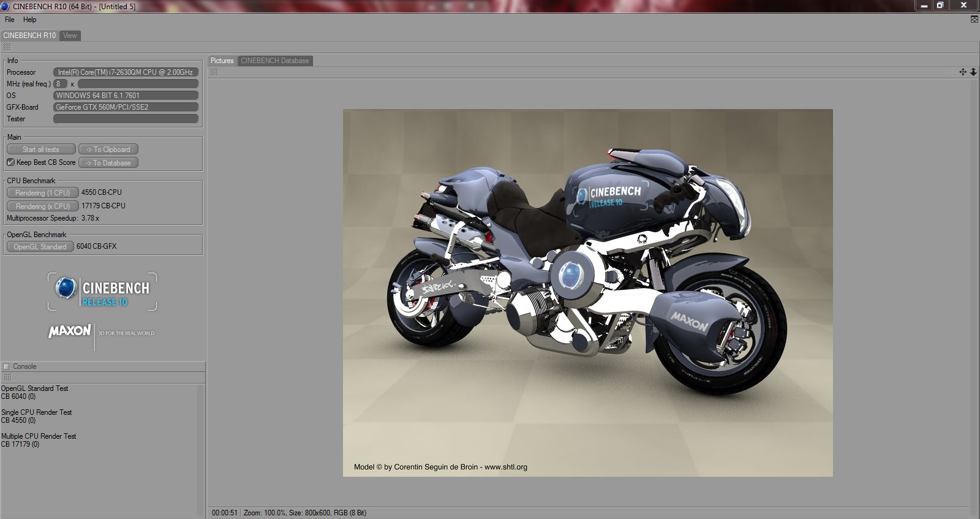Select the Pictures tab
Screen dimensions: 980x519
222,61
